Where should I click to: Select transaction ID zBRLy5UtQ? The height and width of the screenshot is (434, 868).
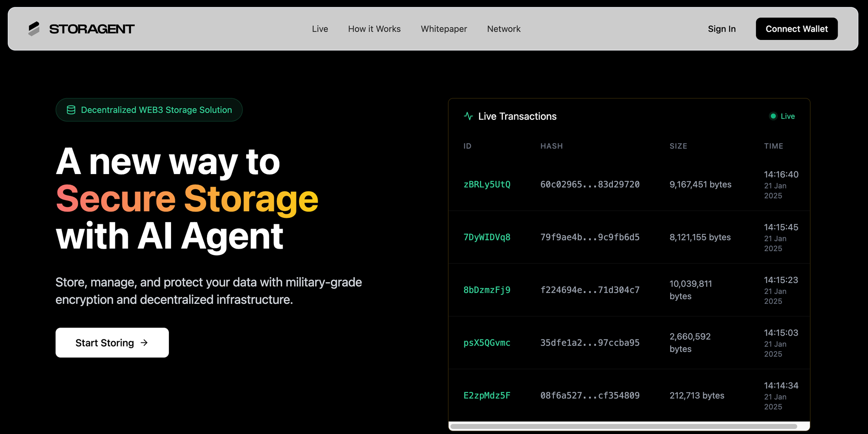pos(487,184)
